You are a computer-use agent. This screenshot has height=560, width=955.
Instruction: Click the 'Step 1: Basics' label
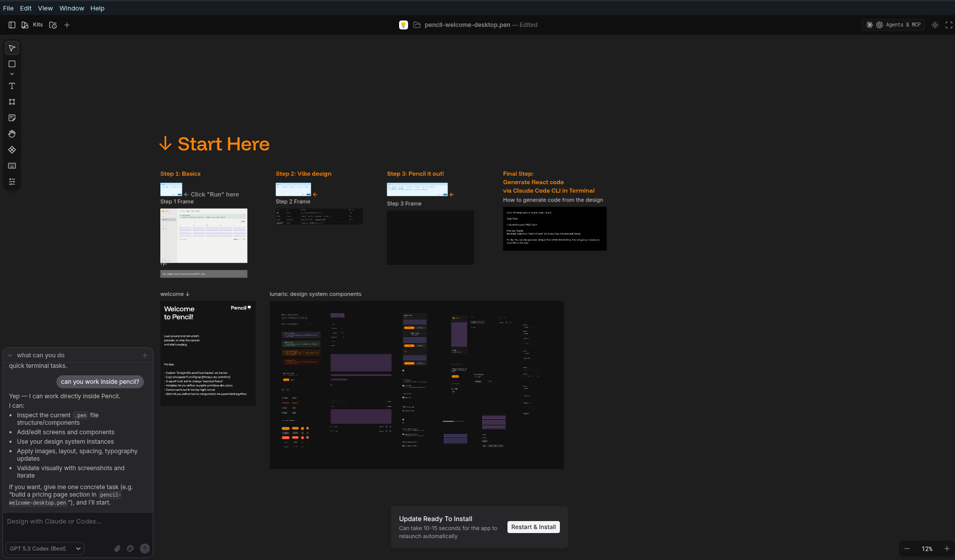point(180,174)
